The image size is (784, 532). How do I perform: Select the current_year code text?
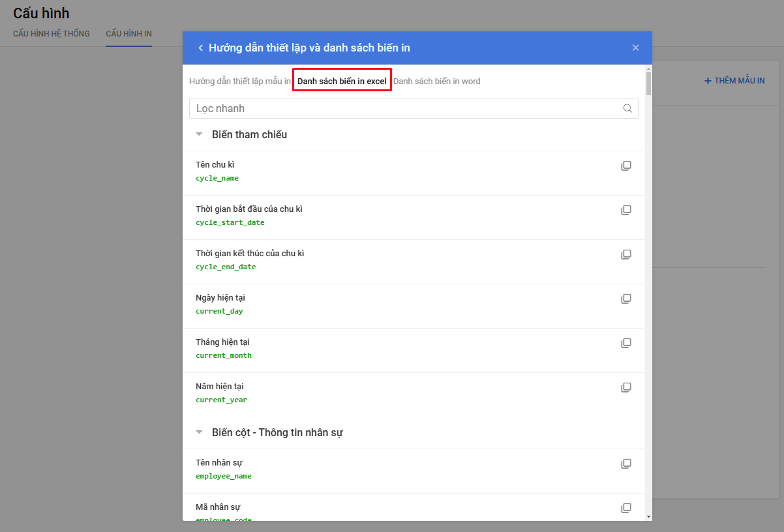pos(222,400)
